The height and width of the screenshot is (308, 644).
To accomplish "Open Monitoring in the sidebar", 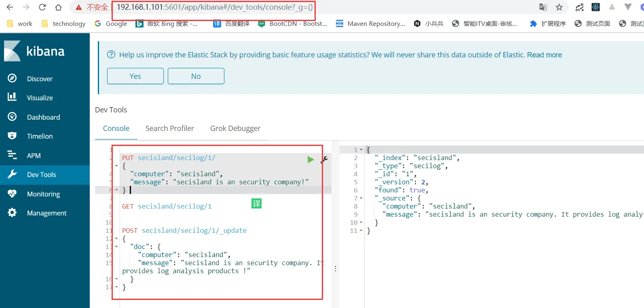I will 43,194.
